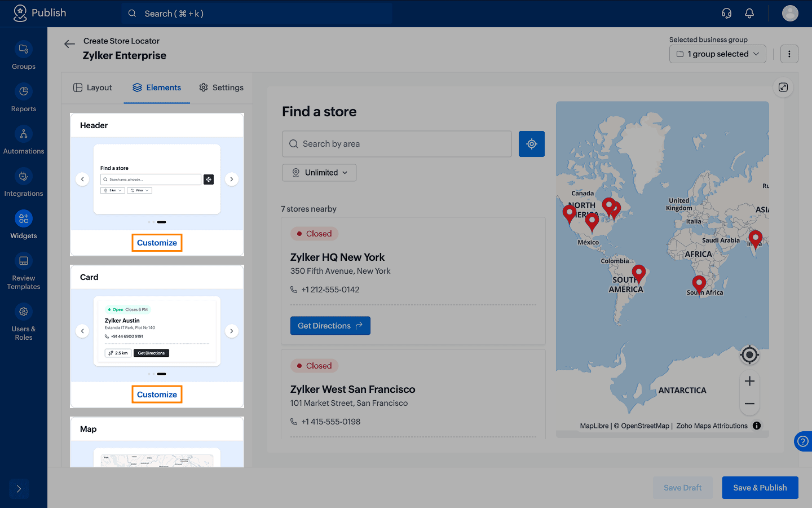Click the Zylker HQ New York store name
The width and height of the screenshot is (812, 508).
click(337, 257)
